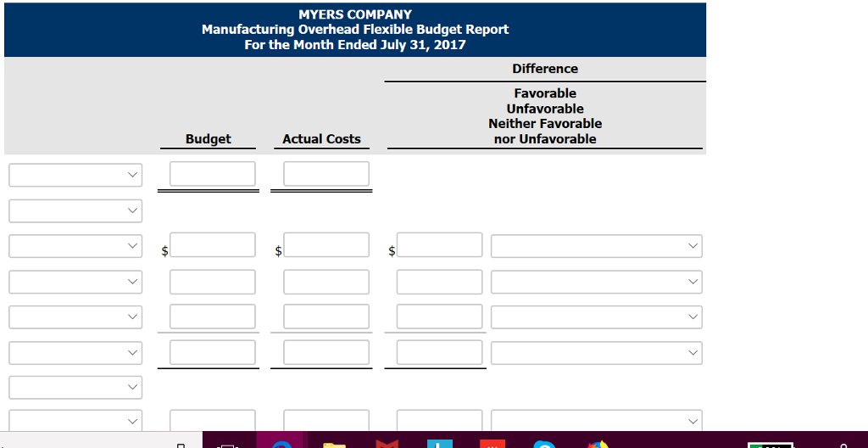Open the first line-item dropdown under the header
Viewport: 868px width, 448px height.
(x=75, y=175)
